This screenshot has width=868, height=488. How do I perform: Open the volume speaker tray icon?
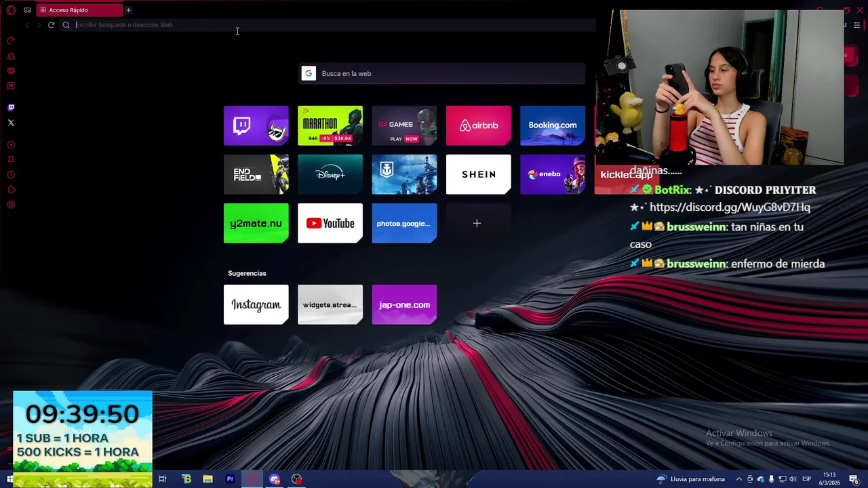point(793,479)
